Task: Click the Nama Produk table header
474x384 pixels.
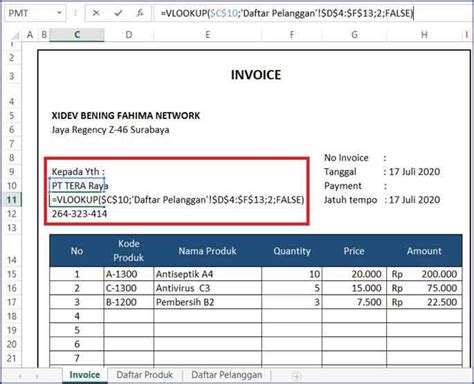Action: tap(208, 251)
